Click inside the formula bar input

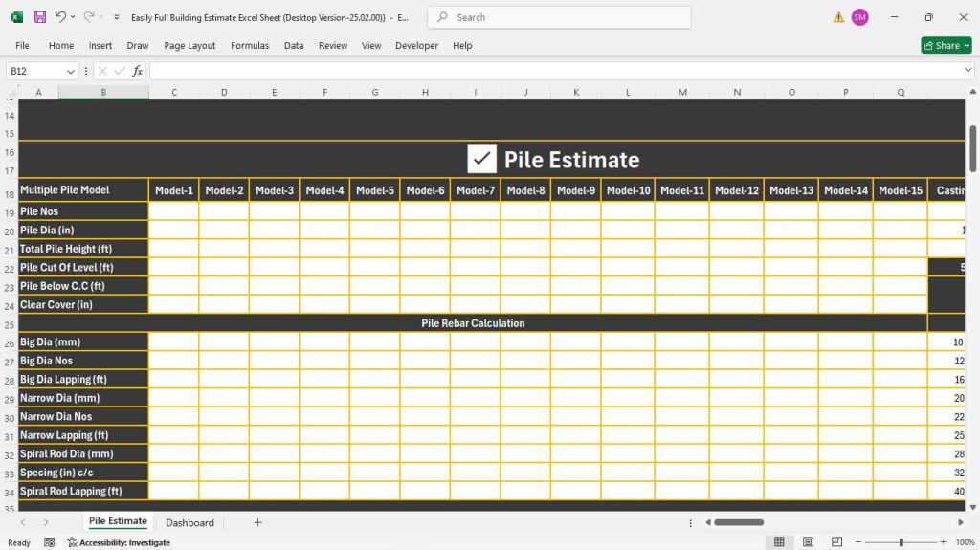click(x=556, y=71)
